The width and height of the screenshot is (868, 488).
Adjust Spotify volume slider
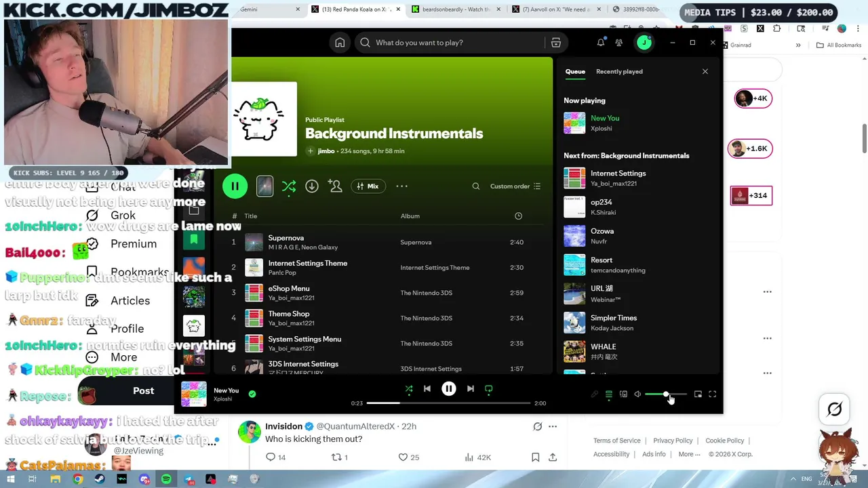click(x=665, y=394)
